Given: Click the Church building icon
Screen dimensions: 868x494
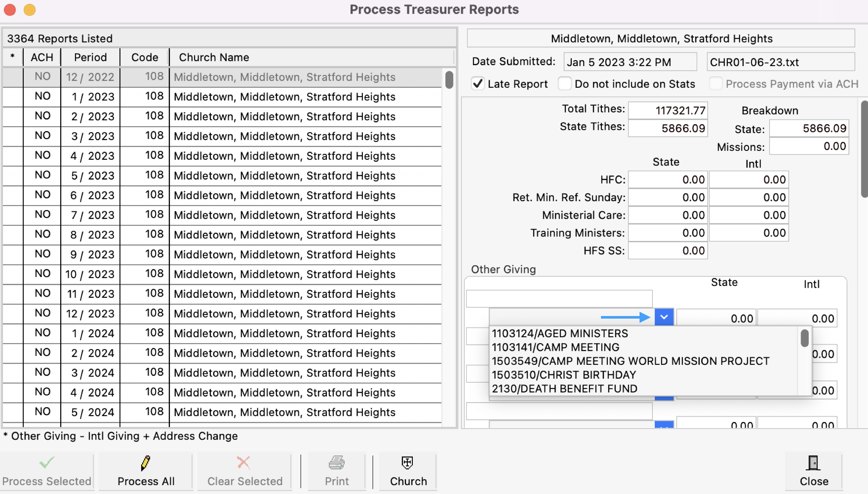Looking at the screenshot, I should coord(406,463).
